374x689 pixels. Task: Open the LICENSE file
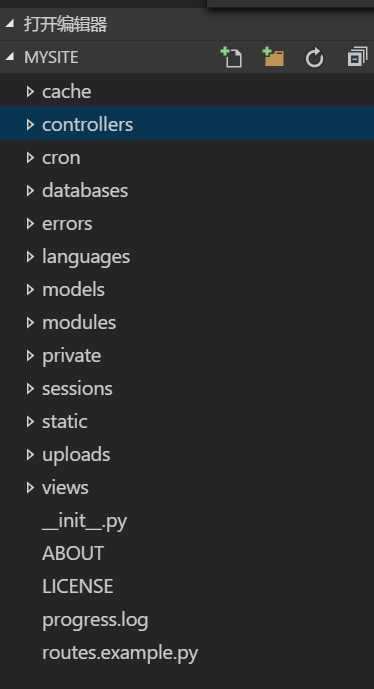[187, 587]
